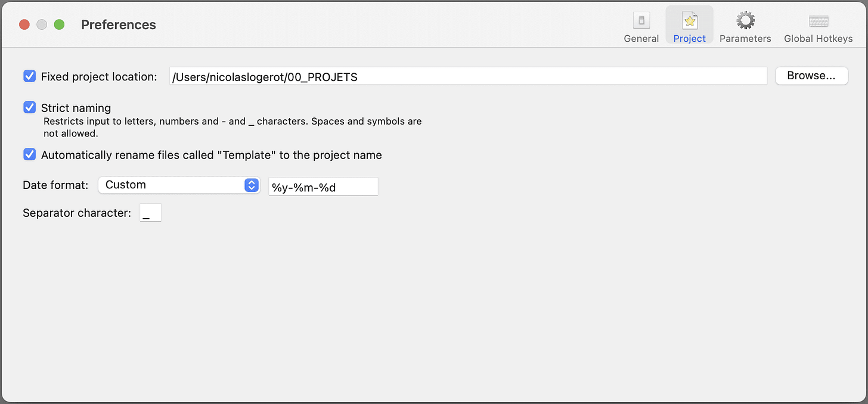Click the Parameters gear icon
The height and width of the screenshot is (404, 868).
[745, 20]
